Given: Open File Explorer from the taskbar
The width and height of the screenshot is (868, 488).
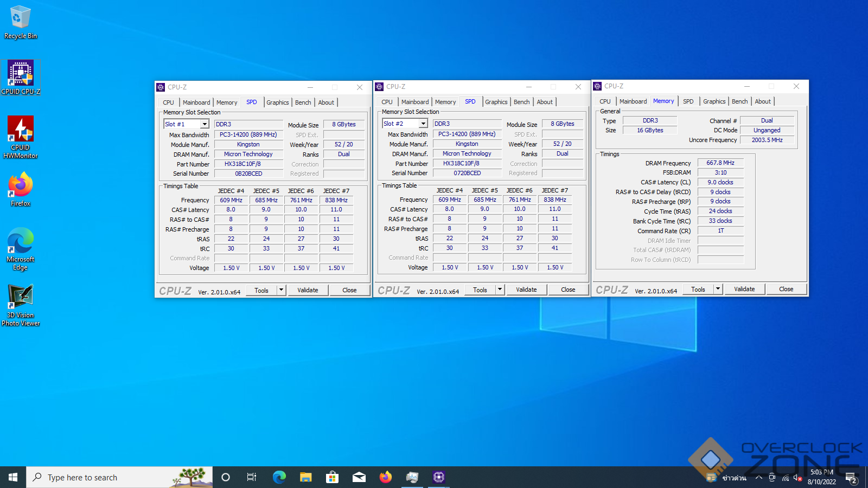Looking at the screenshot, I should 305,477.
